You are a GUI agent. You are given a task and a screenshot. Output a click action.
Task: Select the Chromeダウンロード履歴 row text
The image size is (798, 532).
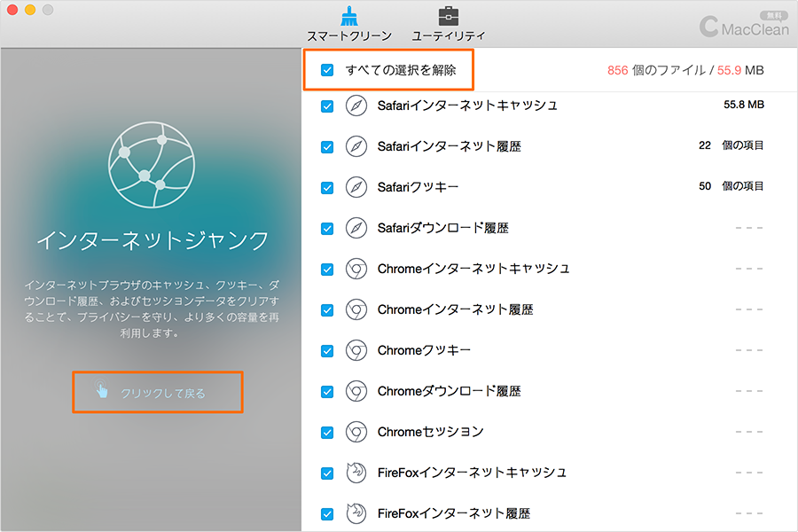point(449,391)
